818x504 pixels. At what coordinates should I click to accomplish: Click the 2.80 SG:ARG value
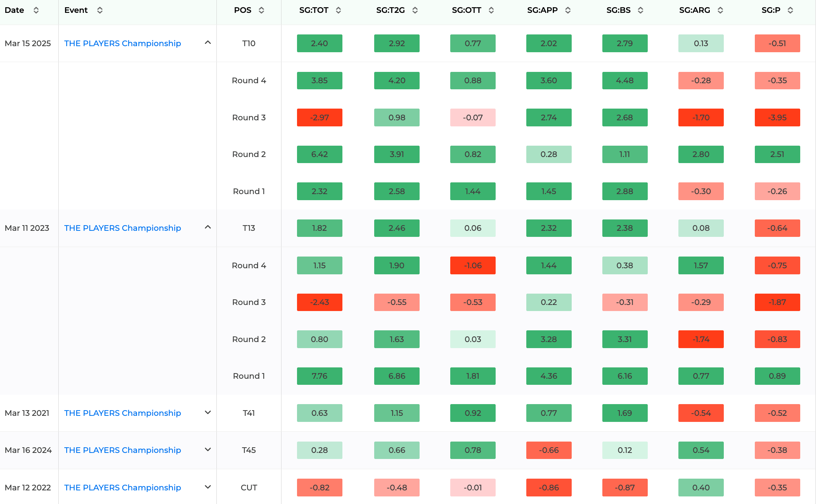pyautogui.click(x=701, y=154)
